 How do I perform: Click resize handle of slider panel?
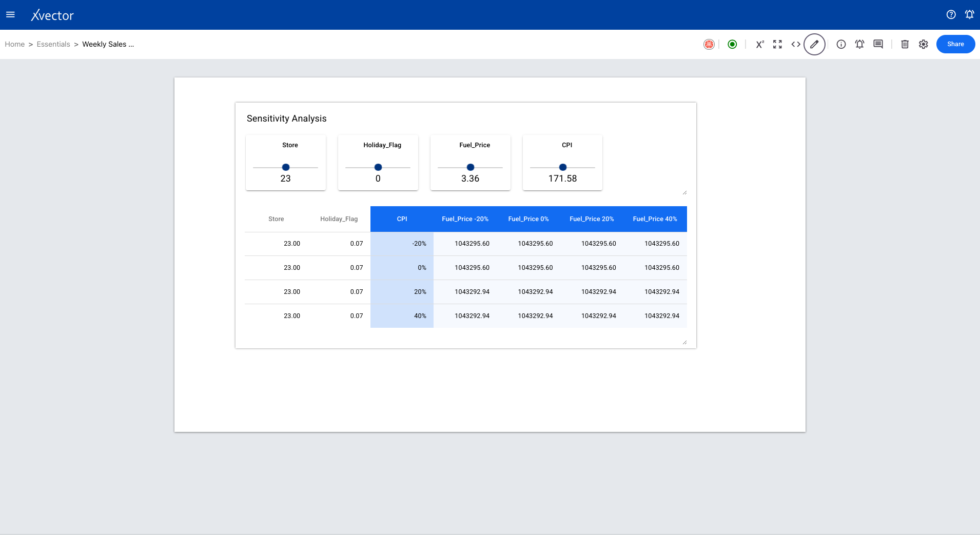tap(684, 192)
